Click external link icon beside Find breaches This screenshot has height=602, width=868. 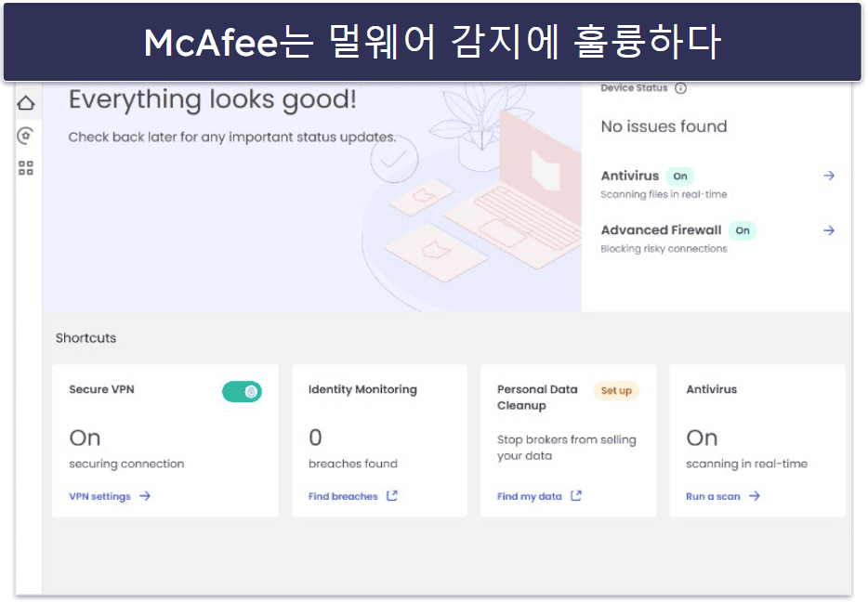click(x=392, y=495)
